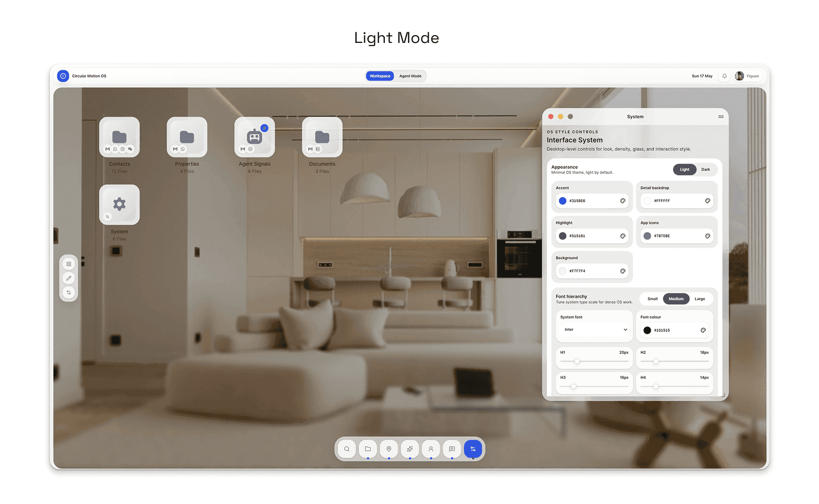Open the Yiguan user profile button
Image resolution: width=819 pixels, height=504 pixels.
tap(747, 76)
